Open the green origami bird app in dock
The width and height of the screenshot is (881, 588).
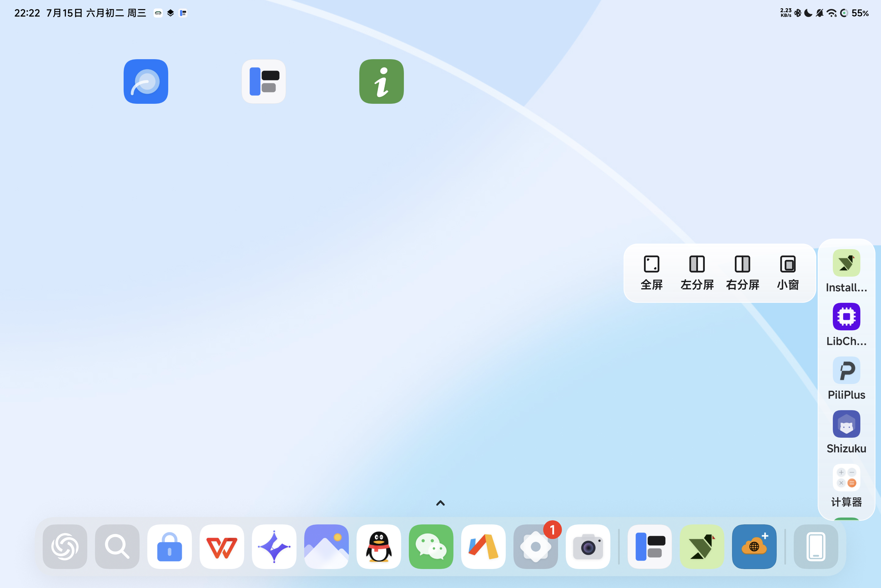pos(702,546)
